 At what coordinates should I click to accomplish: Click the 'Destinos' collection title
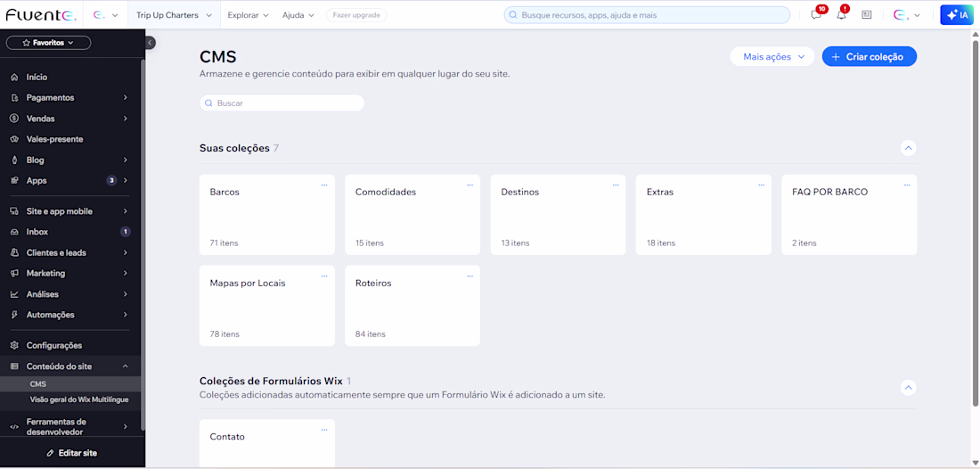(520, 192)
